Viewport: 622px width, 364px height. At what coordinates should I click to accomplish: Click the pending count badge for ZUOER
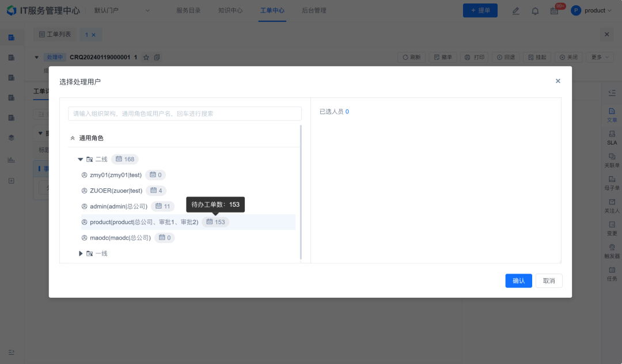point(156,191)
